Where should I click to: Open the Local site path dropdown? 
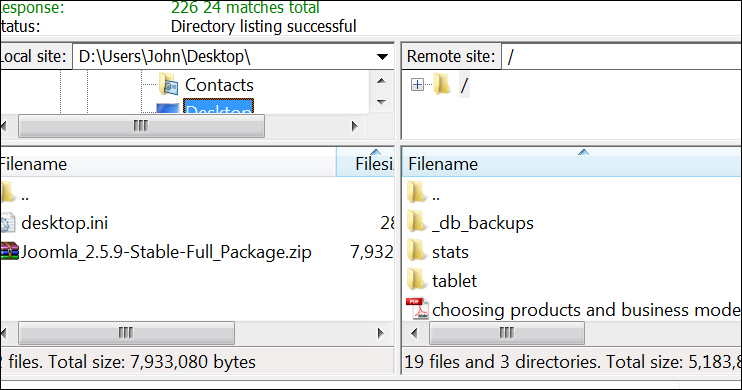point(382,57)
